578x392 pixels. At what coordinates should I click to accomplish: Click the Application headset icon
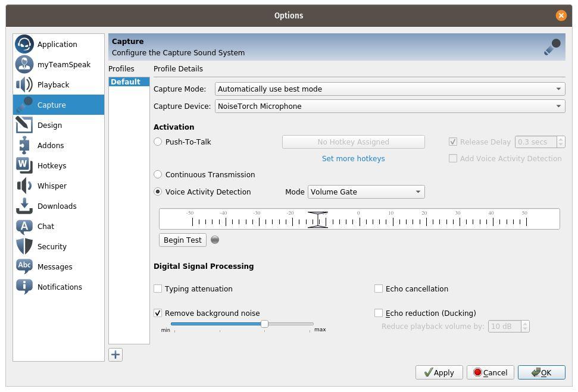point(24,44)
